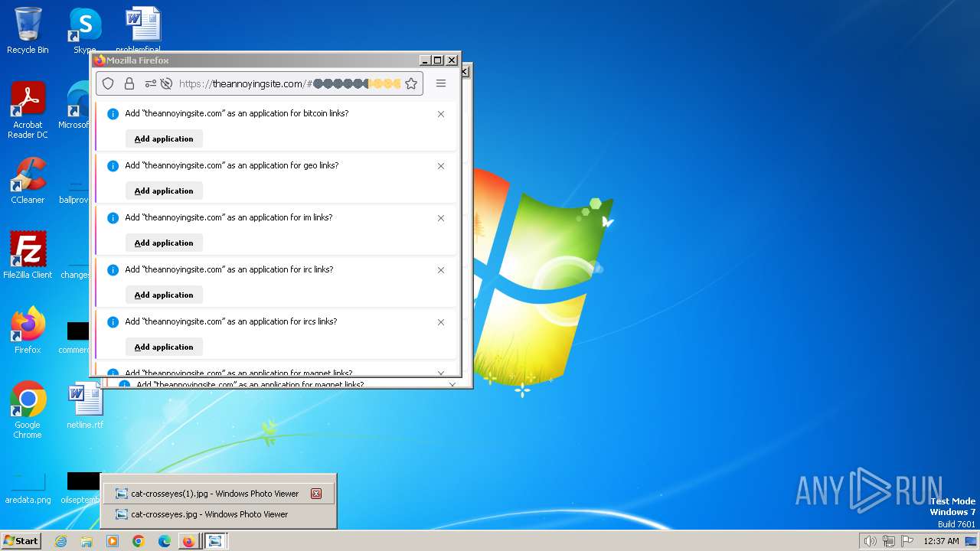Click info icon of ircs links notification
The image size is (980, 551).
click(x=113, y=322)
